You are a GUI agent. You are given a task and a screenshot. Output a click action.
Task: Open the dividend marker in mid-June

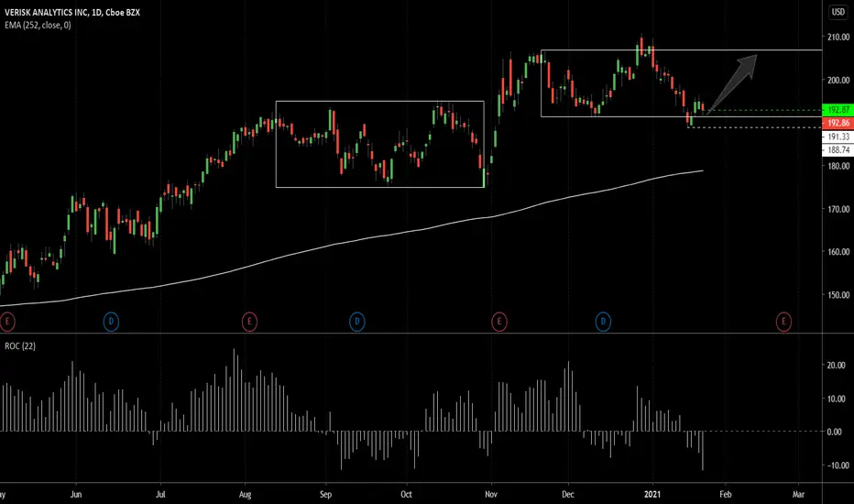(111, 322)
